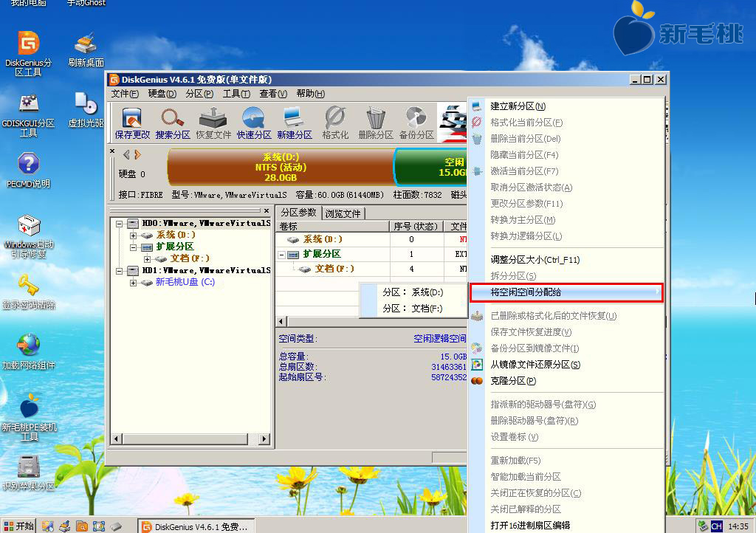Open 识别苹果分区 desktop icon
Screen dimensions: 756x533
click(29, 473)
